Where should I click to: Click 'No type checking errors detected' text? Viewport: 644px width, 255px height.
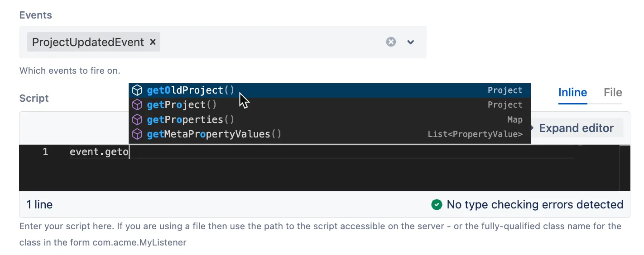pos(535,205)
